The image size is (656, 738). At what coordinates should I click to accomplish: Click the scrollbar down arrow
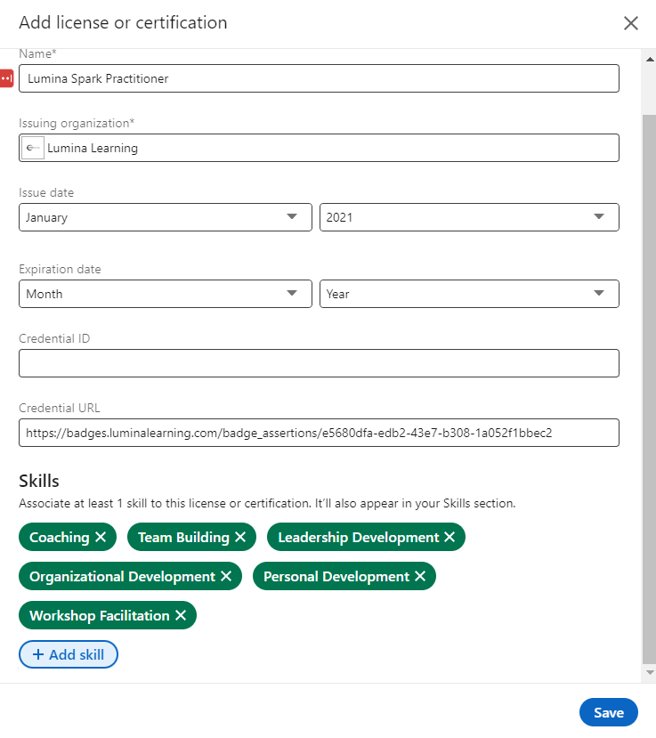point(649,673)
